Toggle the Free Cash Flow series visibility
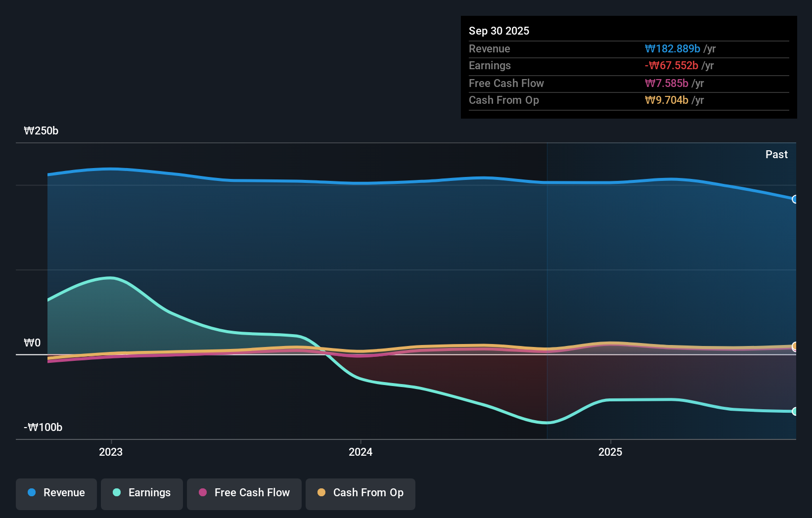This screenshot has height=518, width=812. point(244,493)
